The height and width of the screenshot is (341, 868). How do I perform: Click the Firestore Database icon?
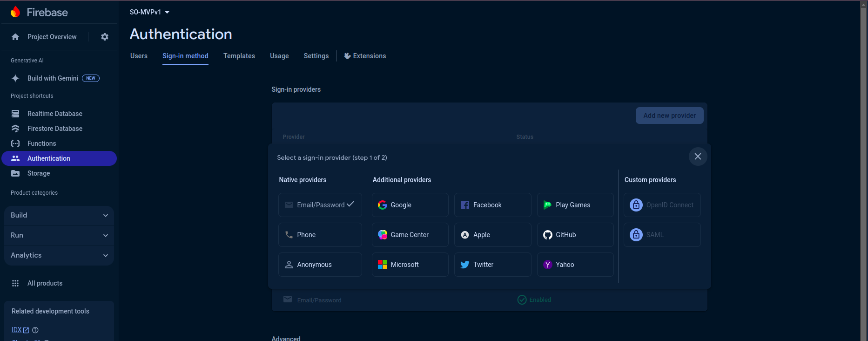pyautogui.click(x=15, y=129)
